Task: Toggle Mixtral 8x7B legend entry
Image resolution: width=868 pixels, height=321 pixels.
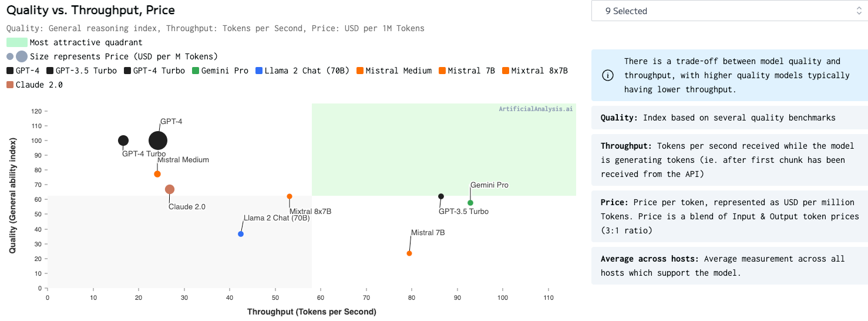Action: coord(533,71)
